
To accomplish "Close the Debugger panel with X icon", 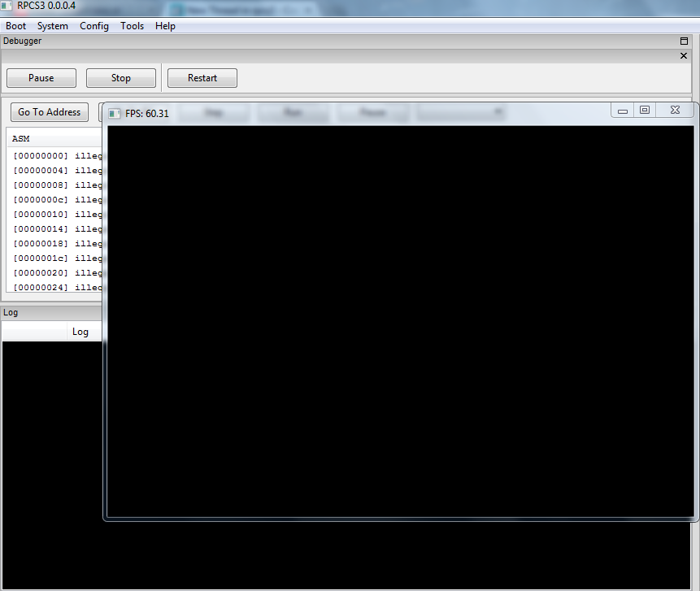I will [x=684, y=55].
